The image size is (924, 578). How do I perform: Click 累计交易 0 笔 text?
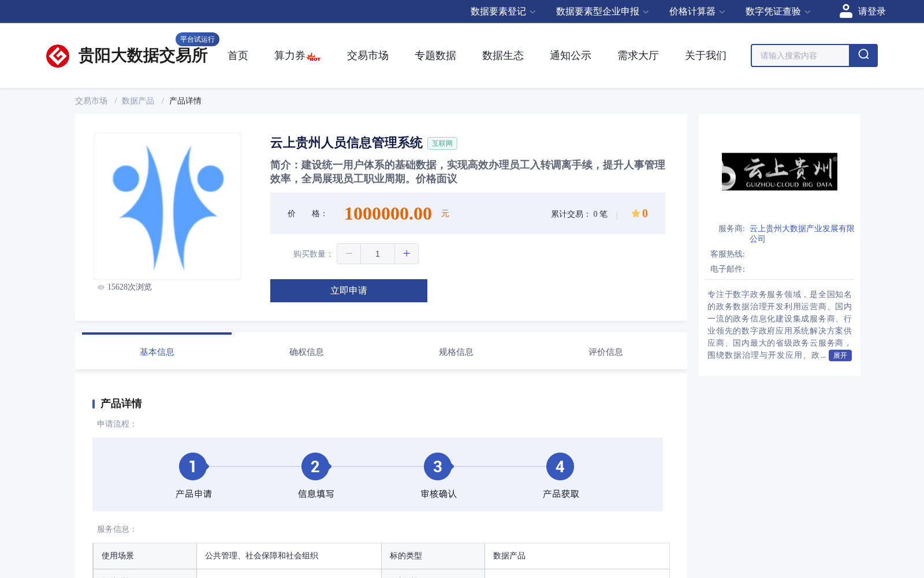(579, 214)
